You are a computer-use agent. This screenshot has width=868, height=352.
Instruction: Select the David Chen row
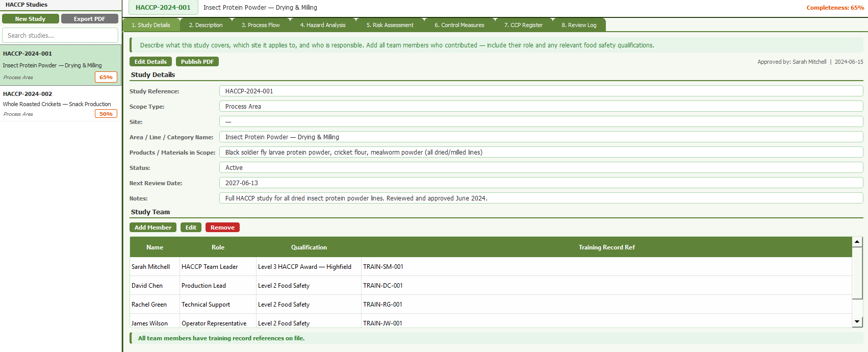point(491,285)
